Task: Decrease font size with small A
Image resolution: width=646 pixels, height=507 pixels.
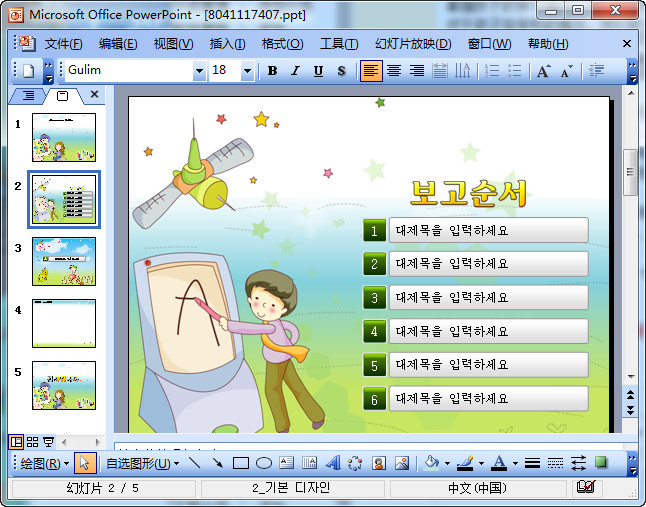Action: pos(566,71)
